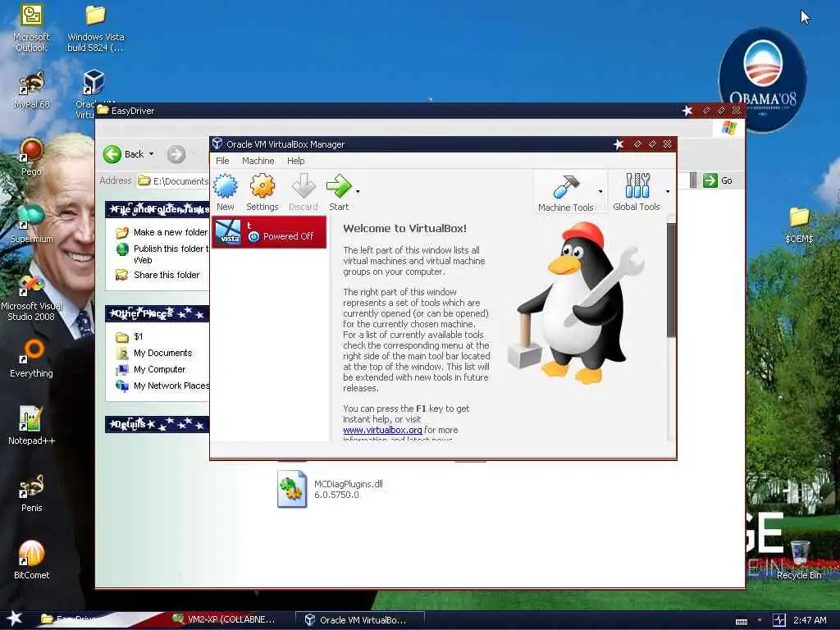Screen dimensions: 840x630
Task: Select the MCDiagPlugins.dll file icon
Action: pos(292,489)
